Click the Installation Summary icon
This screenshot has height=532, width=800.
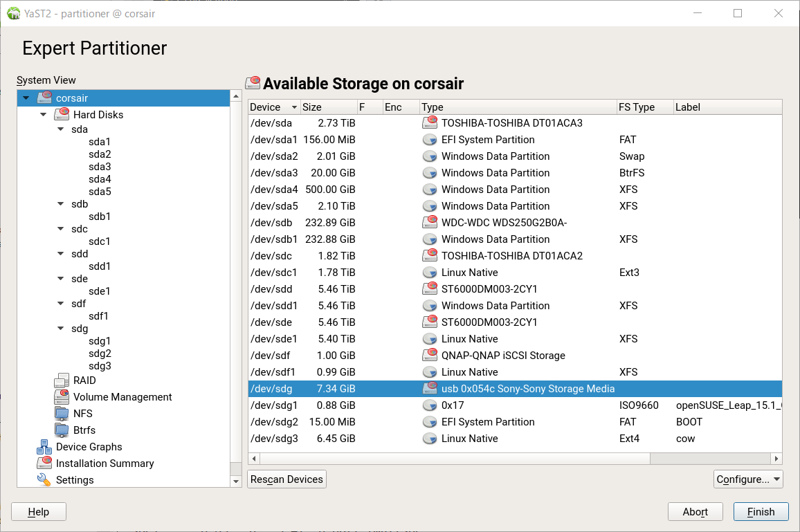tap(44, 463)
